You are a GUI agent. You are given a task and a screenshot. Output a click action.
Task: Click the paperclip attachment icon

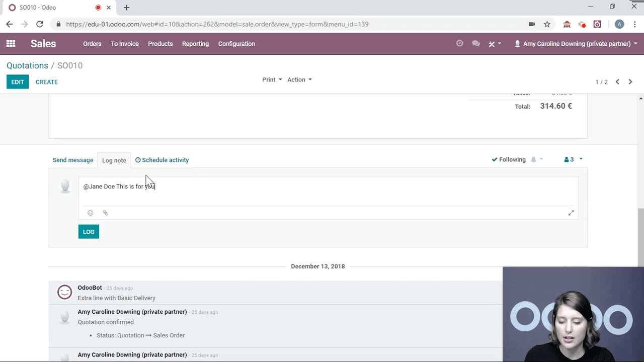pyautogui.click(x=105, y=213)
